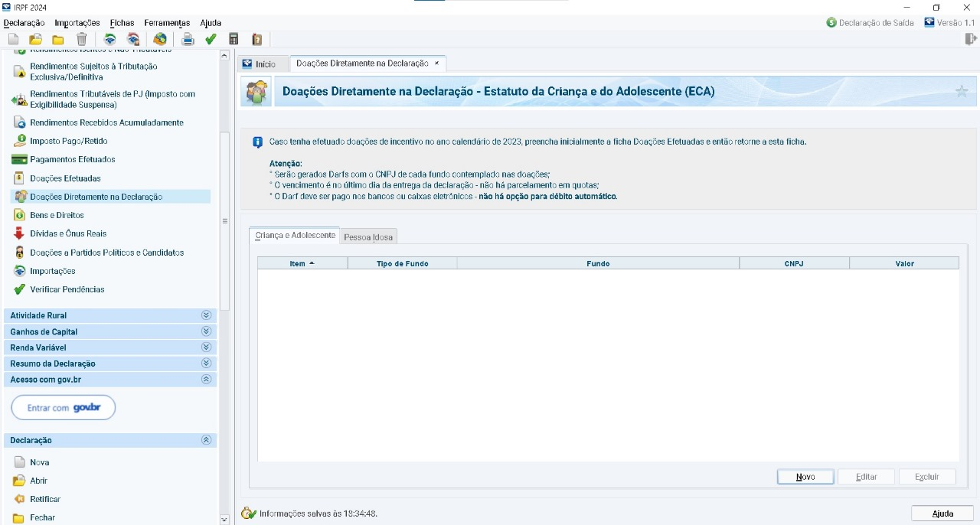Image resolution: width=980 pixels, height=525 pixels.
Task: Expand the Ganhos de Capital section
Action: click(x=206, y=331)
